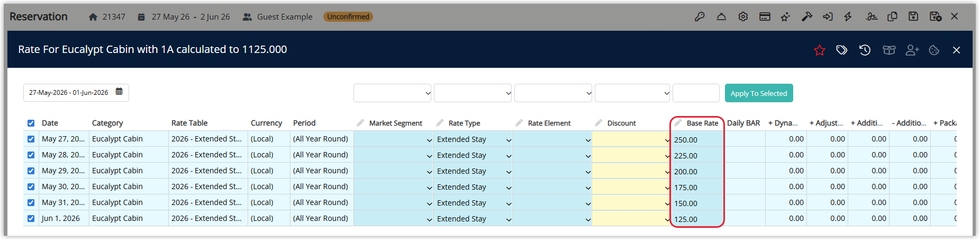Click pencil icon on Rate Type header
The height and width of the screenshot is (240, 980).
coord(440,122)
